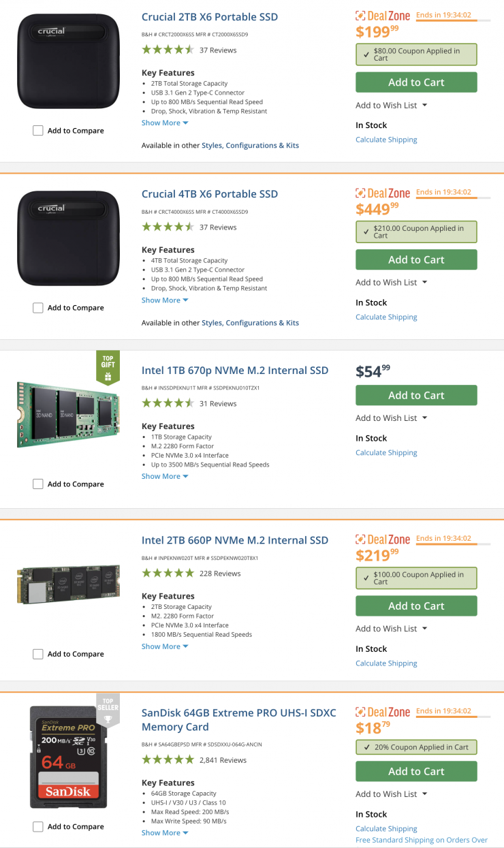Click DealZone logo on Crucial 4TB X6
This screenshot has width=504, height=848.
click(x=383, y=193)
